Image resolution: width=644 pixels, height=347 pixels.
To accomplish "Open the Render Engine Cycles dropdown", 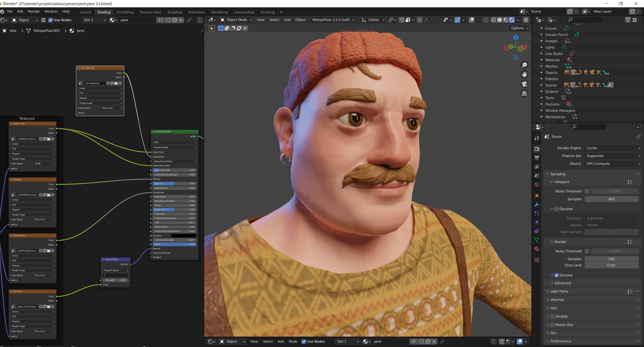I will click(x=613, y=148).
